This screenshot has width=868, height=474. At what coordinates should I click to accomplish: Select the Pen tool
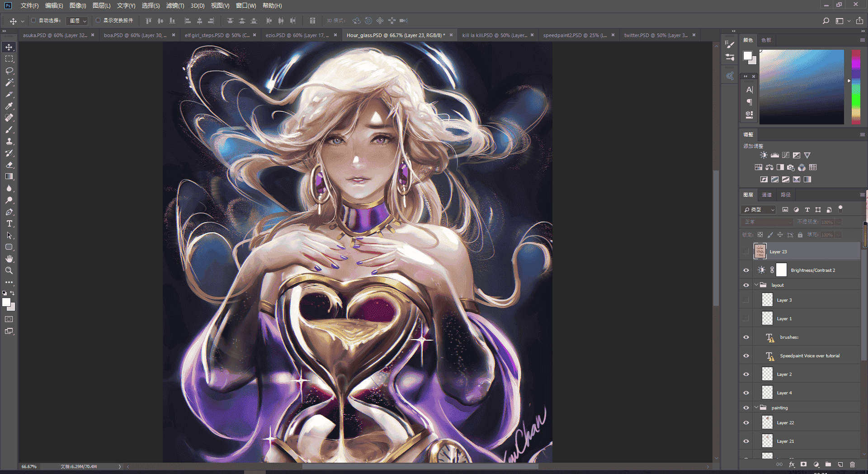pos(9,212)
